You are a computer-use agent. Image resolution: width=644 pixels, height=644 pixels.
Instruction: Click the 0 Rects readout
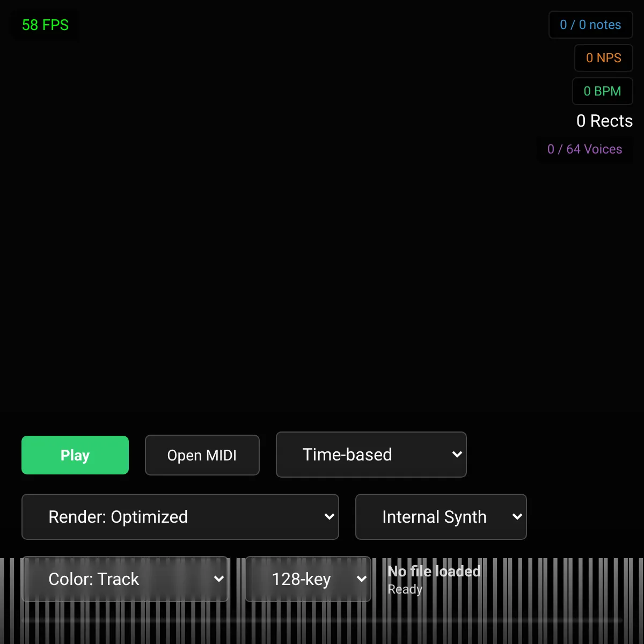604,121
